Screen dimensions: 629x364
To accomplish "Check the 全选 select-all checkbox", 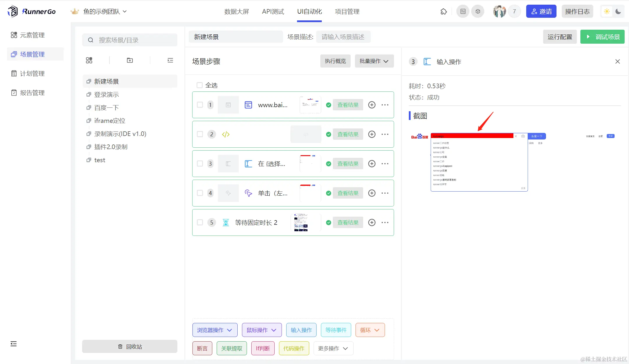I will coord(199,85).
